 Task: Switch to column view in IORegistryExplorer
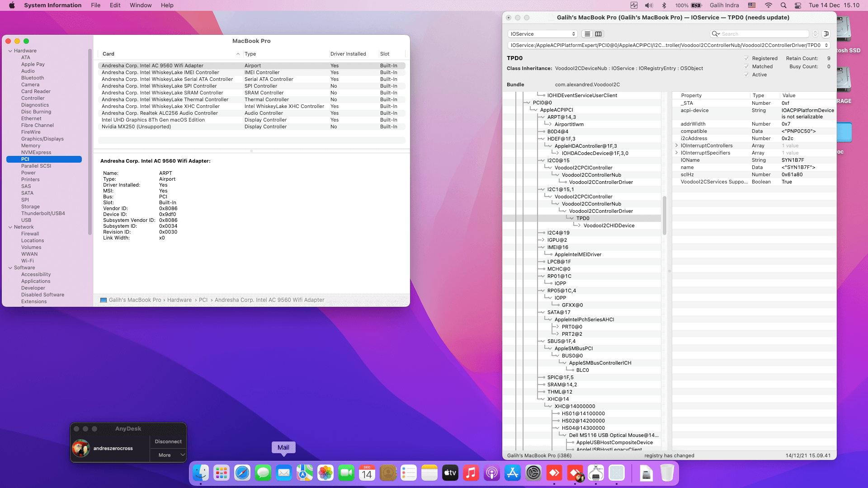(599, 34)
